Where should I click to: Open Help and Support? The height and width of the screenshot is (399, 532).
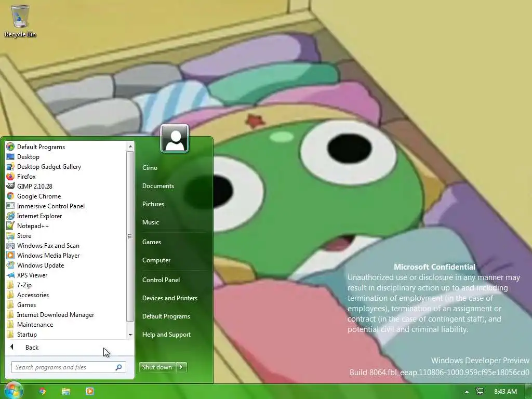coord(167,335)
